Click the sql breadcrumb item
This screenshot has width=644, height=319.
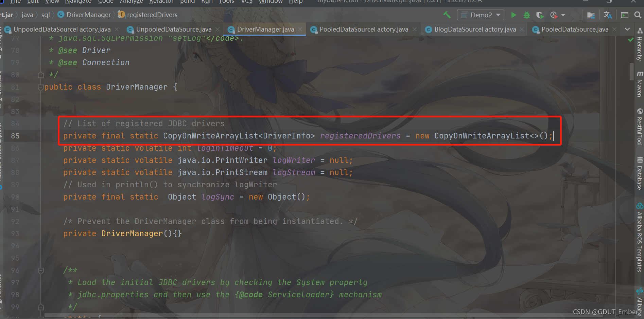pos(46,15)
